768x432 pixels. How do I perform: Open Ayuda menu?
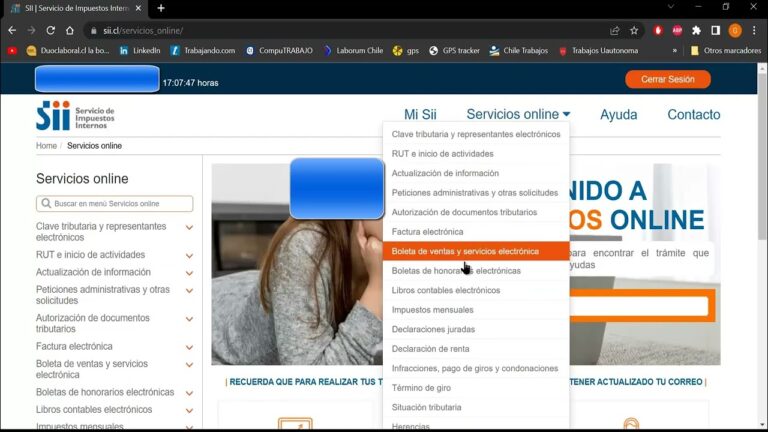coord(619,115)
